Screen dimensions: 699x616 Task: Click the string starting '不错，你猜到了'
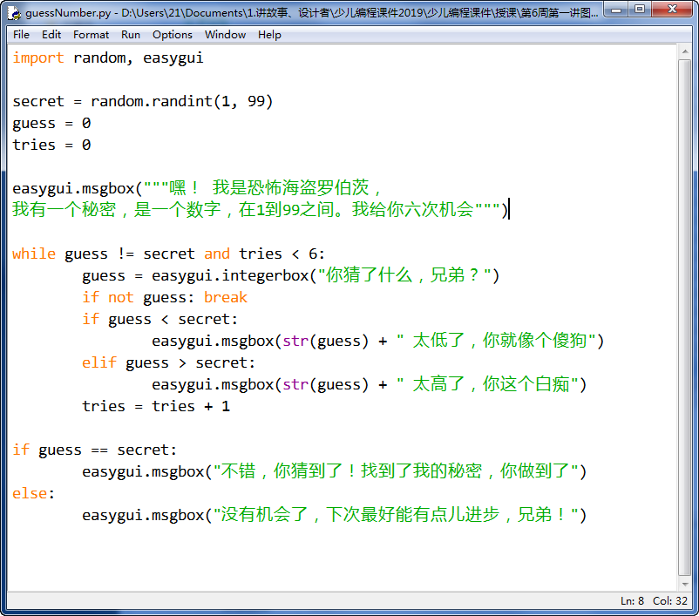point(396,471)
